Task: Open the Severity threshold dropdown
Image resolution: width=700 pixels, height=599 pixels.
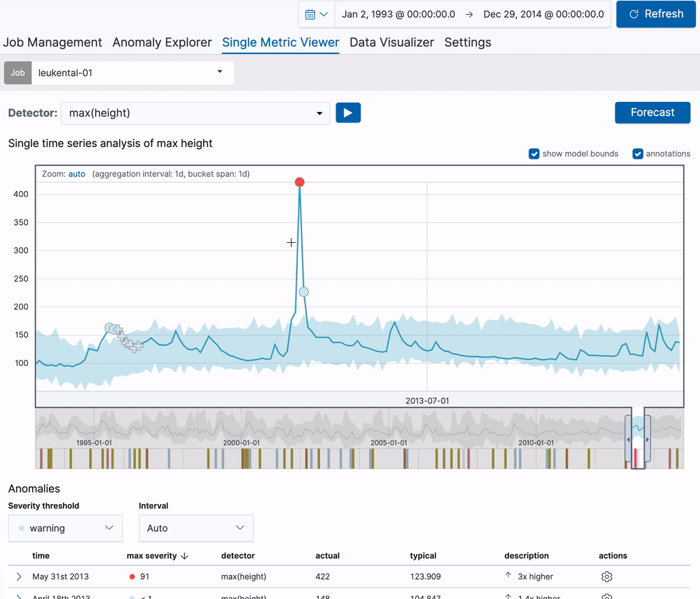Action: pos(66,528)
